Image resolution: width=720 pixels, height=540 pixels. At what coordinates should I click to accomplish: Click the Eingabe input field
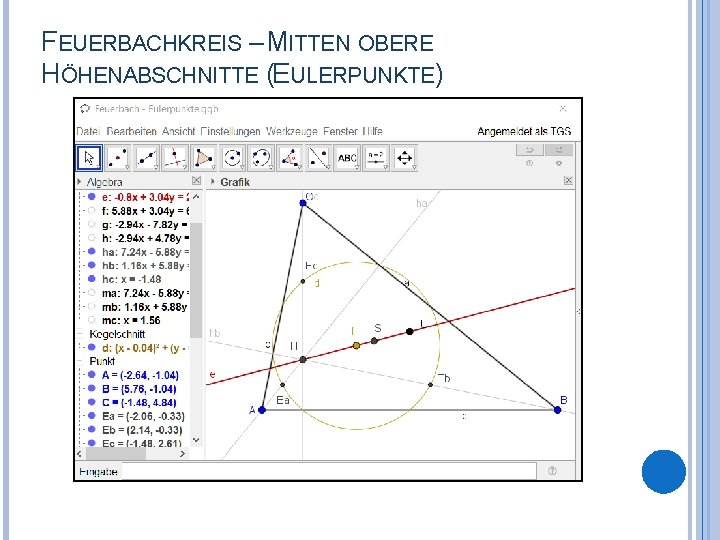tap(329, 471)
